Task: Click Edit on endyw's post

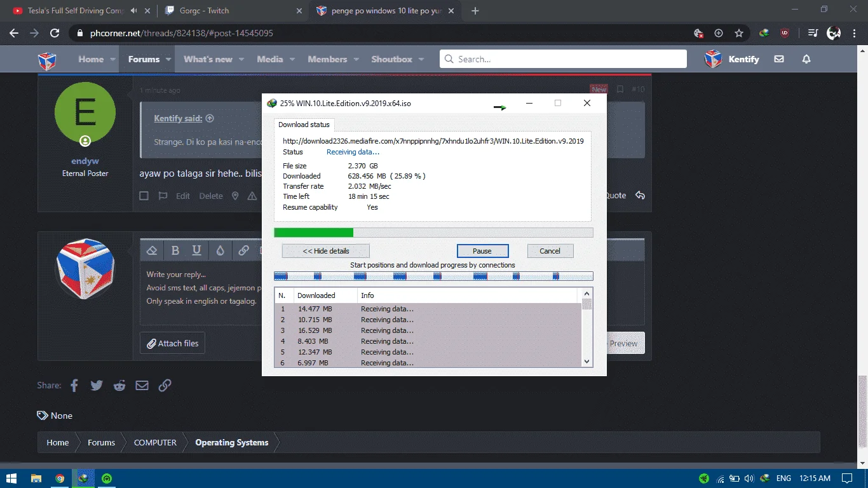Action: click(x=183, y=196)
